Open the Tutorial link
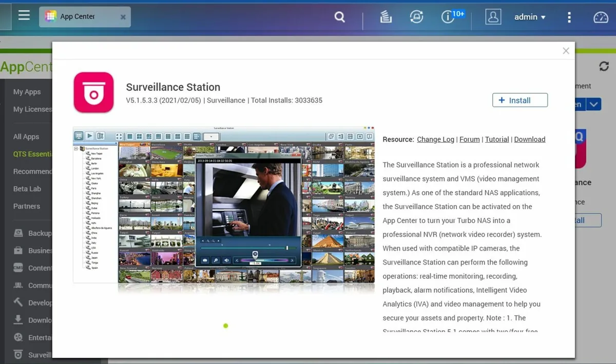This screenshot has height=364, width=616. pos(497,139)
